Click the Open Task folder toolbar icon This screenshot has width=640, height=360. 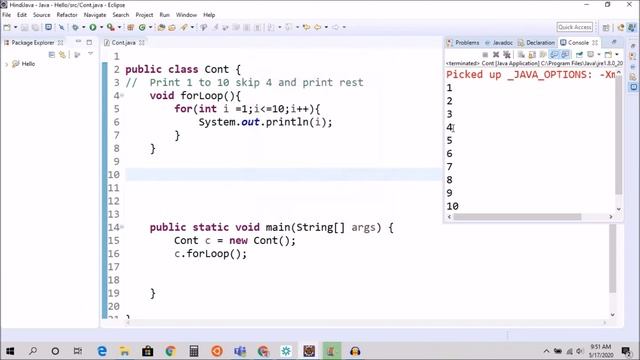[x=172, y=27]
